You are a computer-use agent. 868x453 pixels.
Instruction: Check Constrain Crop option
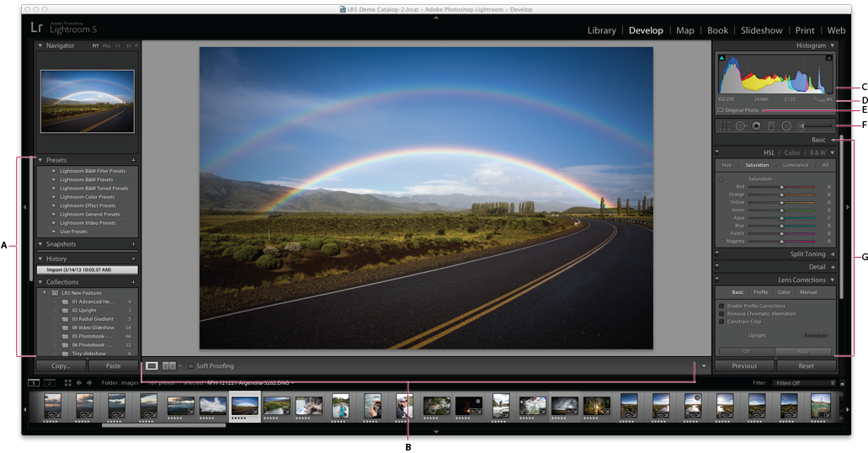click(722, 321)
